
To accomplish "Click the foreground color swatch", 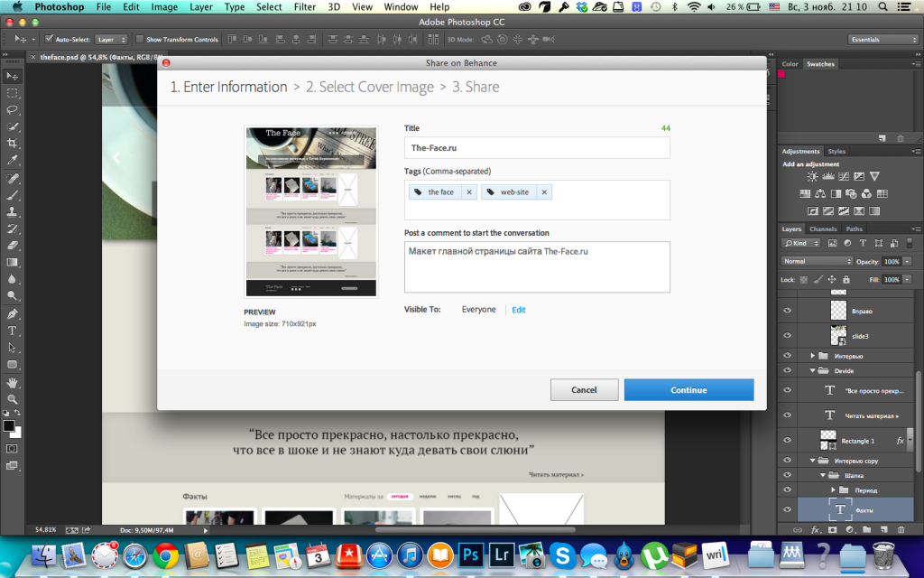I will (8, 426).
